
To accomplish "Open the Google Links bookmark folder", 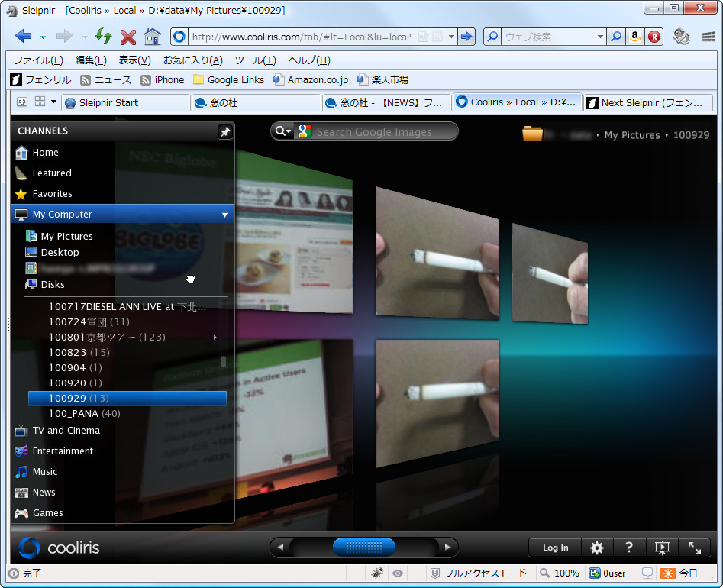I will (x=229, y=79).
